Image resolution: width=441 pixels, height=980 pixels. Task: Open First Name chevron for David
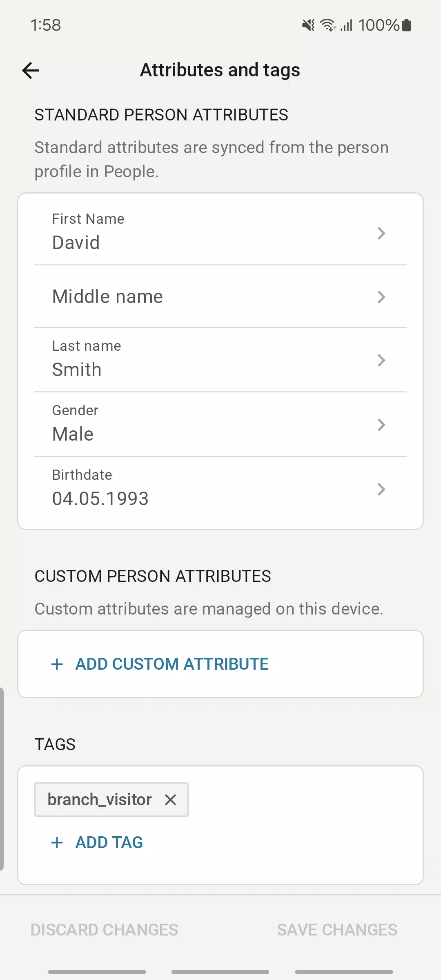[x=381, y=233]
